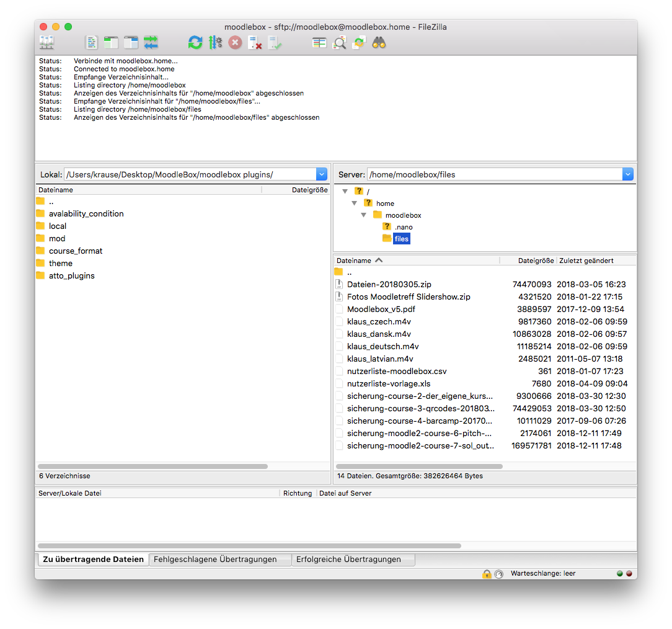This screenshot has height=629, width=672.
Task: Select the local 'avalability_condition' folder
Action: pyautogui.click(x=183, y=213)
